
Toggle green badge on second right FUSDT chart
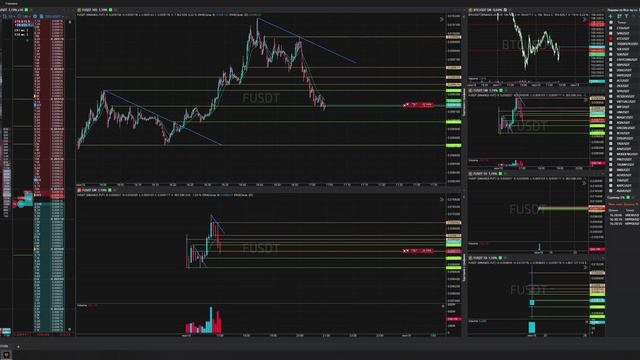[501, 90]
